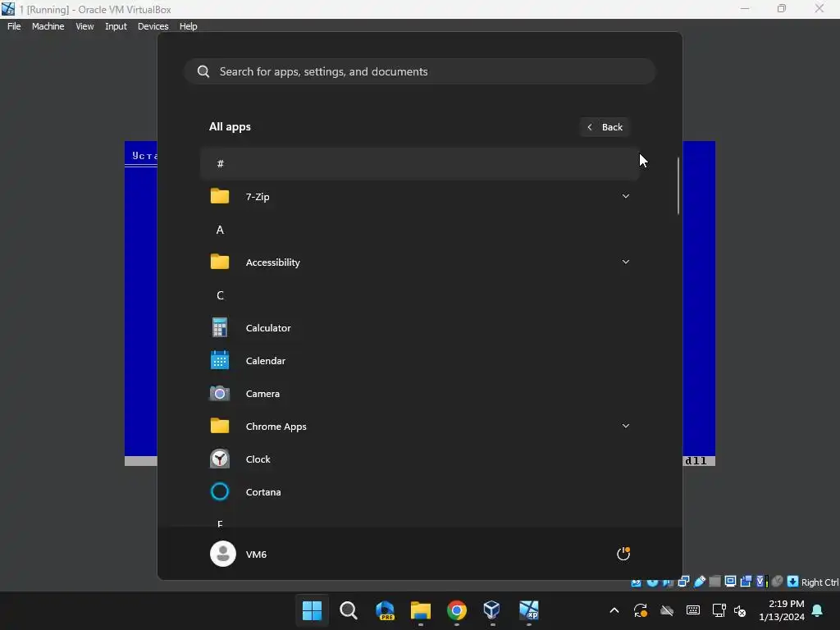840x630 pixels.
Task: Open the Devices menu
Action: (x=153, y=26)
